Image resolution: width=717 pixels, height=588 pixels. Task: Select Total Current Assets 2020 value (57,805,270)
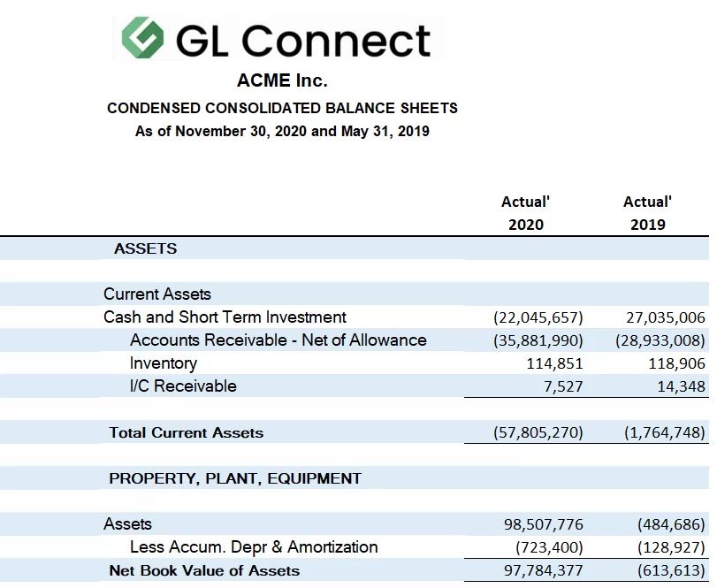(538, 432)
